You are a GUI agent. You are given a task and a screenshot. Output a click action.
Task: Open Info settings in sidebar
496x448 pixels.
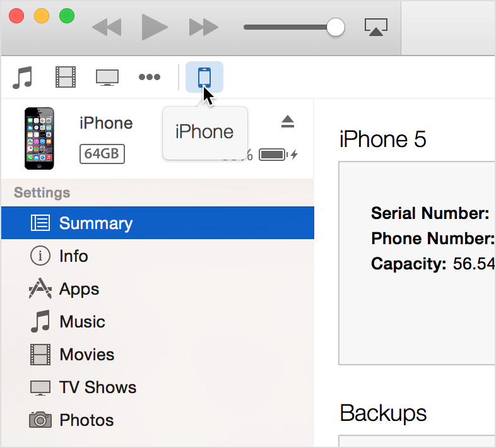tap(73, 256)
